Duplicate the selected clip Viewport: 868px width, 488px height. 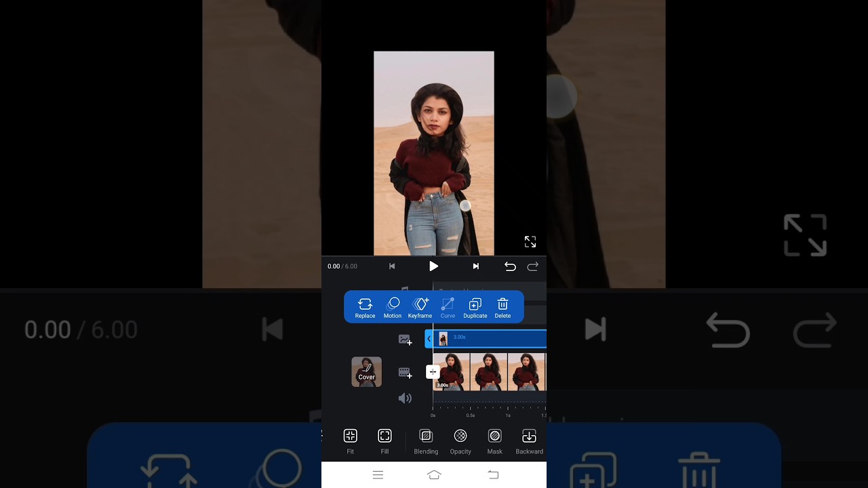pyautogui.click(x=475, y=308)
